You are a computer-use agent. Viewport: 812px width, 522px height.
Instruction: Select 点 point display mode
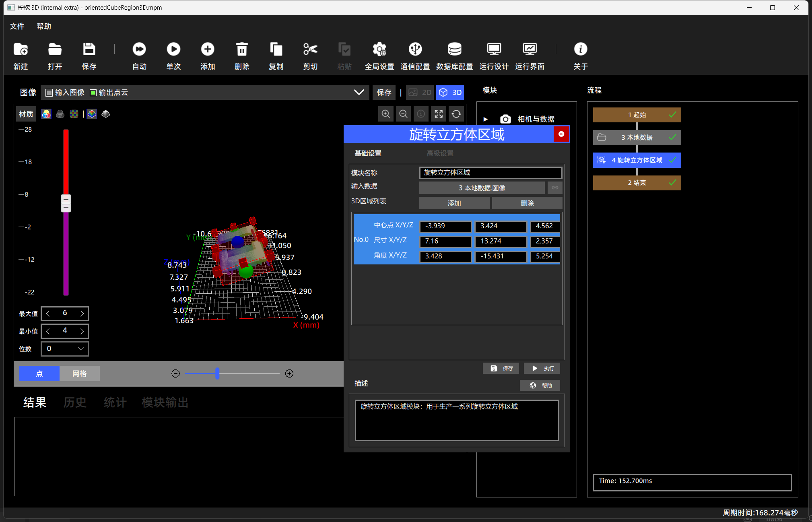click(x=39, y=373)
